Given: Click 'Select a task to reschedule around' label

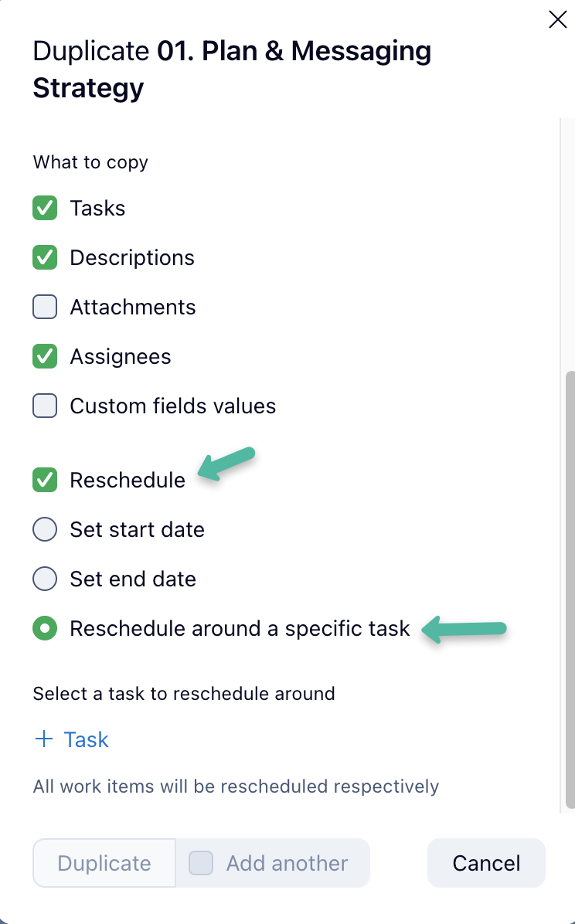Looking at the screenshot, I should coord(184,693).
